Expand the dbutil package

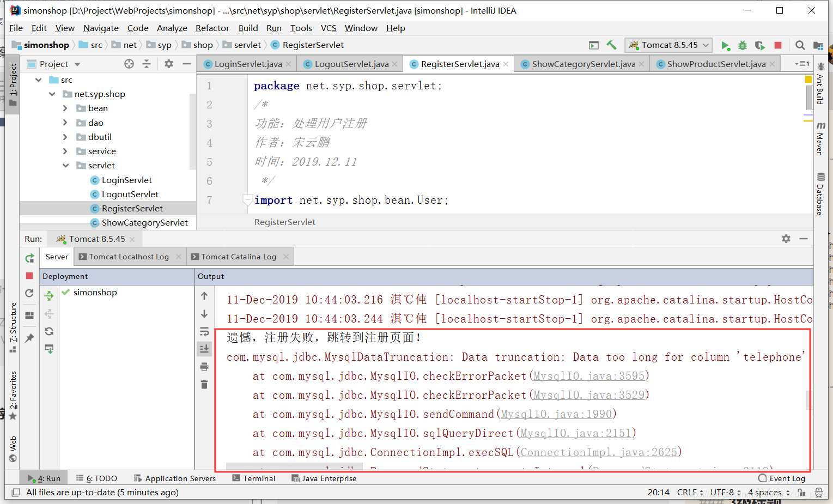click(x=65, y=137)
